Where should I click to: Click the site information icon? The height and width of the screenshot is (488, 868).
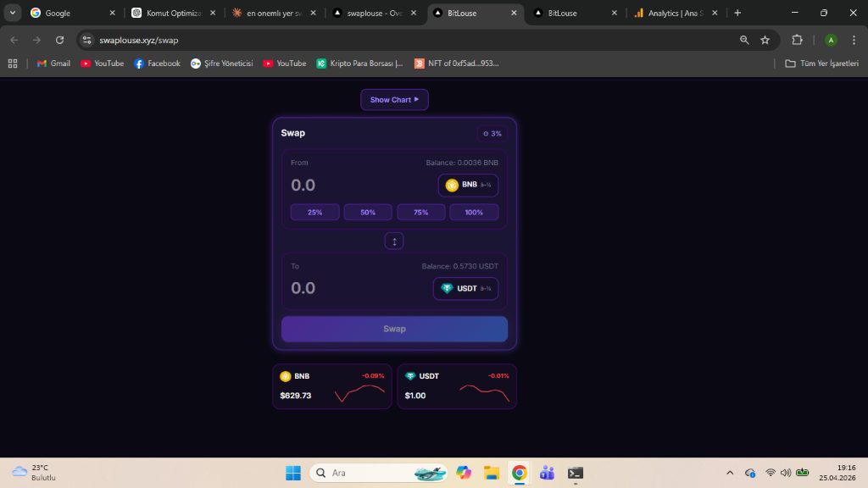pos(87,40)
